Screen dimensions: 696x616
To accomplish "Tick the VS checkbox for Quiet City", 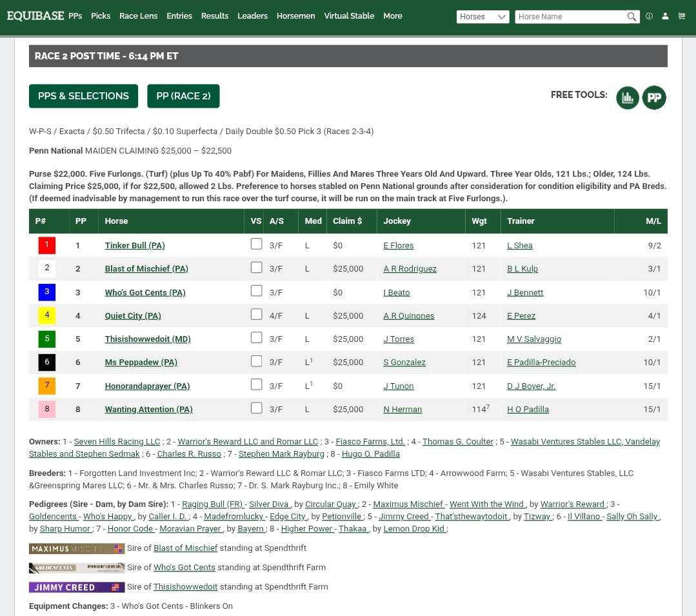I will pyautogui.click(x=257, y=315).
